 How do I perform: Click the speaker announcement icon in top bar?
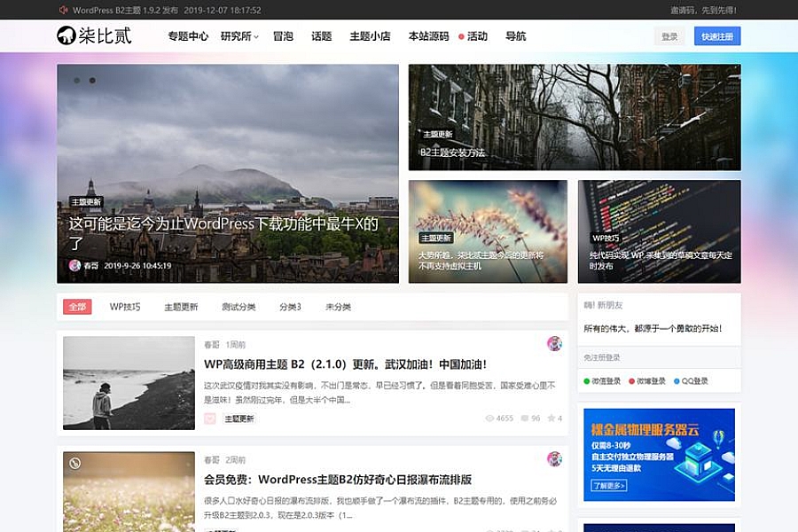(x=63, y=10)
